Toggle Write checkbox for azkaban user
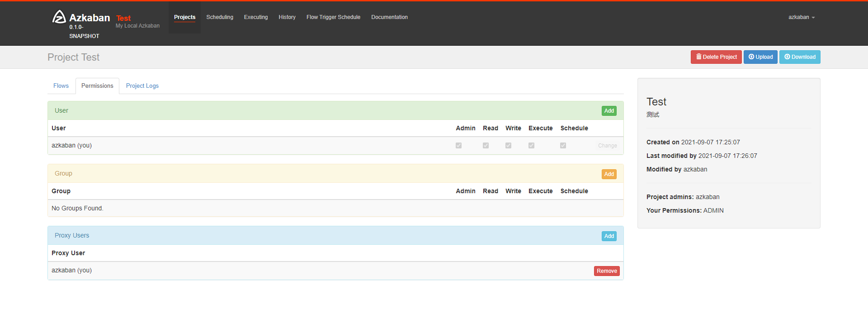Viewport: 868px width, 314px height. (x=508, y=146)
